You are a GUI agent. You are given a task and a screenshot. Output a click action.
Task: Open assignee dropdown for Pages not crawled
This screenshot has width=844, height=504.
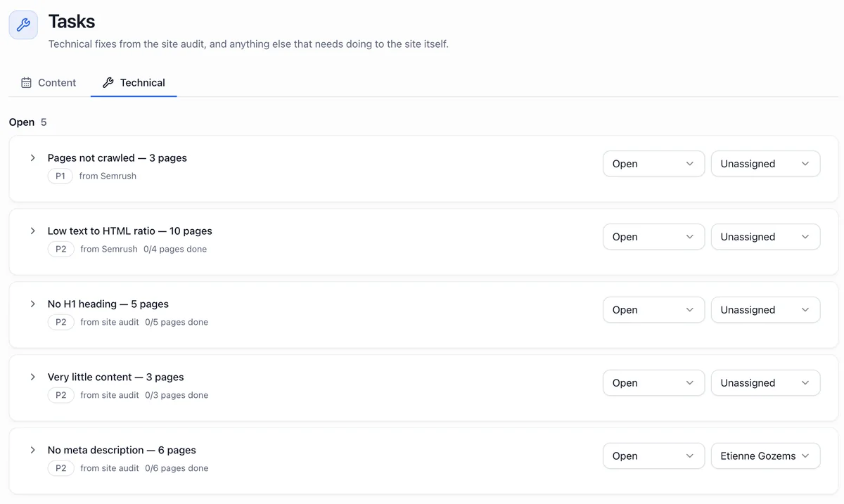(x=765, y=164)
